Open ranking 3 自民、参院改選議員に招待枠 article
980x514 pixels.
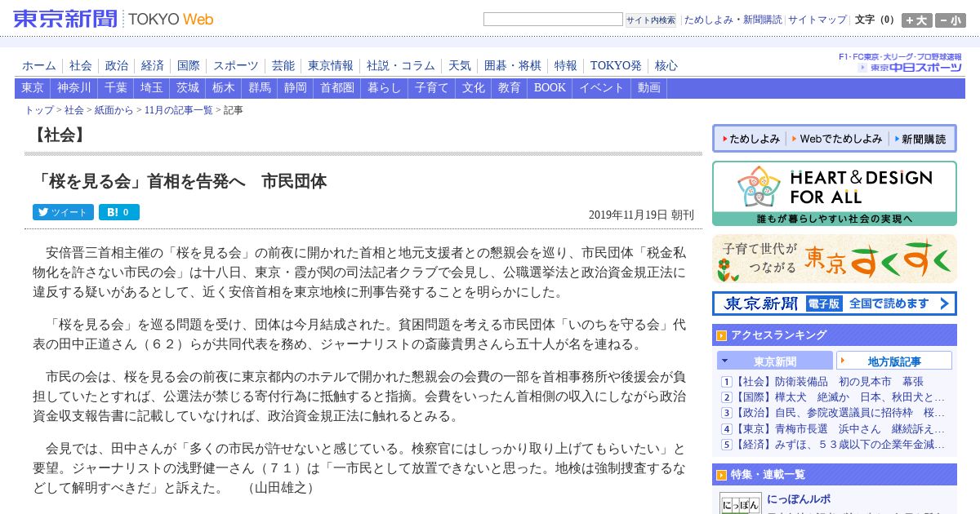tap(840, 413)
